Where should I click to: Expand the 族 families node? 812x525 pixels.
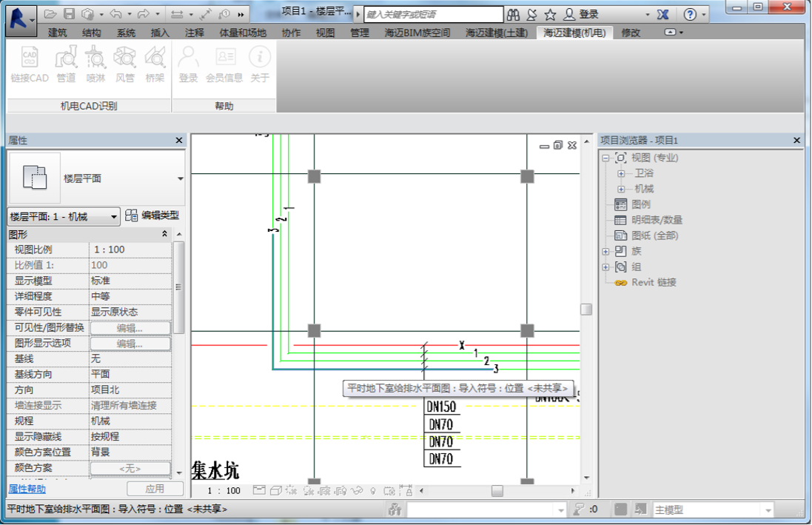click(x=605, y=251)
